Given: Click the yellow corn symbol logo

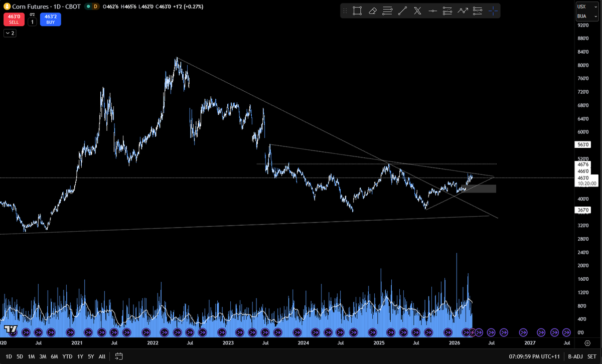Looking at the screenshot, I should tap(7, 7).
